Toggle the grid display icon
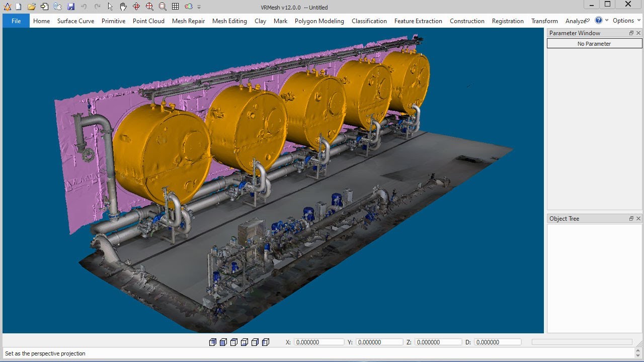 [x=175, y=7]
